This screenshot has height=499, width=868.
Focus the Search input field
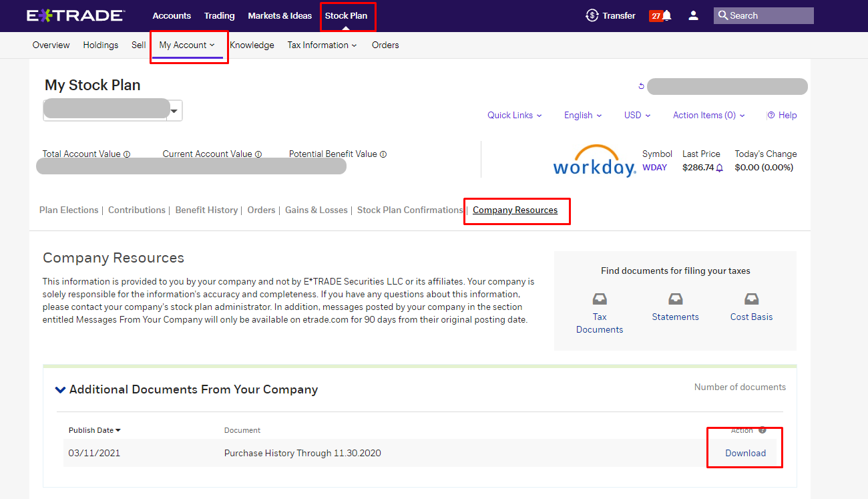[764, 15]
